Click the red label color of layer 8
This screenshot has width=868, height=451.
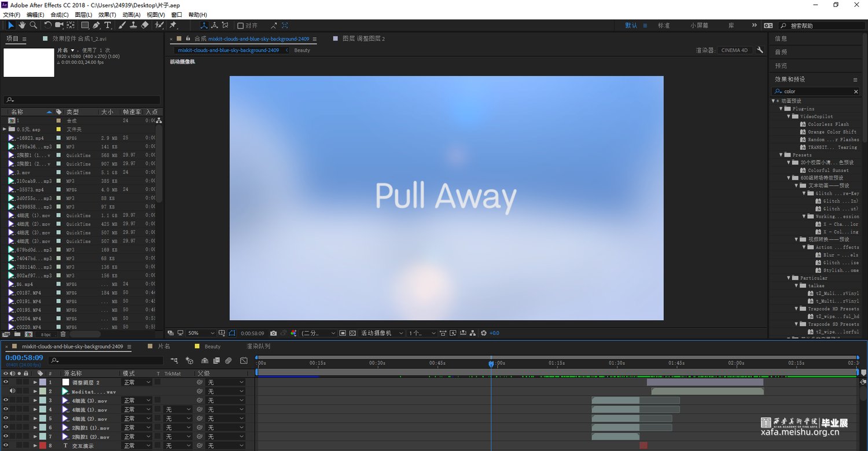click(x=42, y=446)
